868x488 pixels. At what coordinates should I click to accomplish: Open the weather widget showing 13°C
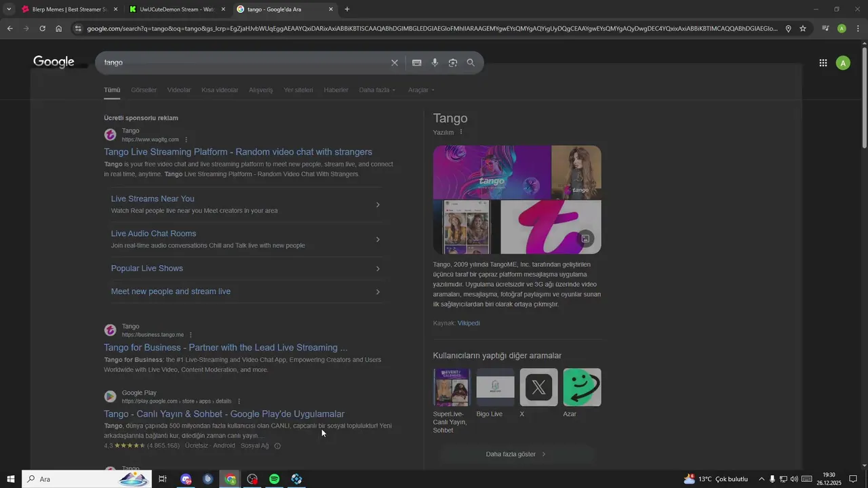tap(715, 479)
